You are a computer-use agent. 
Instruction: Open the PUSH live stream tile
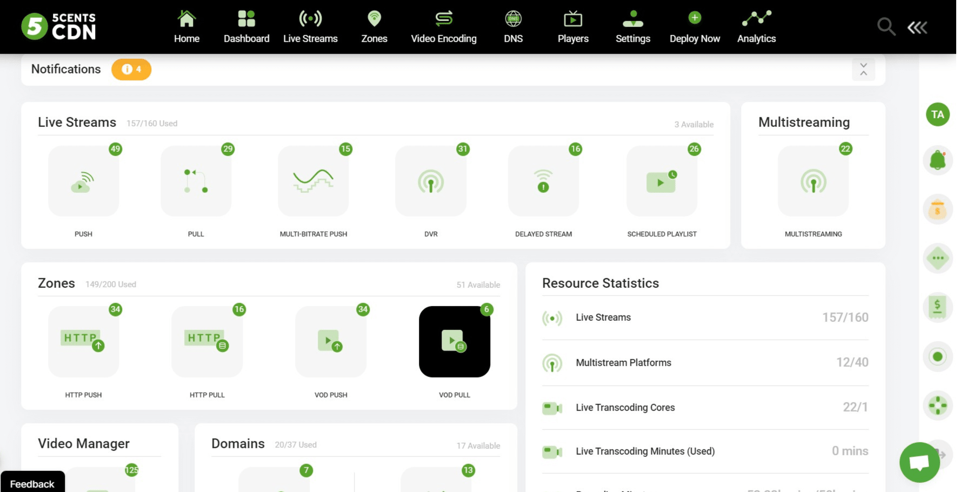pos(83,181)
